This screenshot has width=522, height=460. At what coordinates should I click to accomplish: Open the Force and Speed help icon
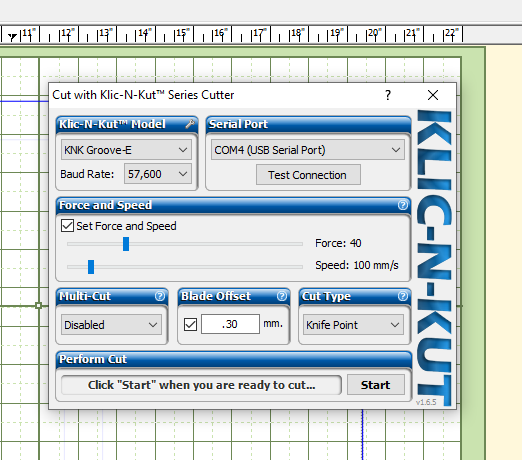[403, 205]
